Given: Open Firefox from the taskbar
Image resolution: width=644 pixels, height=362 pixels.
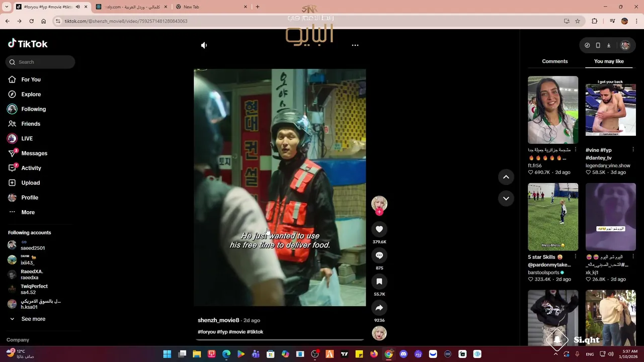Looking at the screenshot, I should coord(374,354).
